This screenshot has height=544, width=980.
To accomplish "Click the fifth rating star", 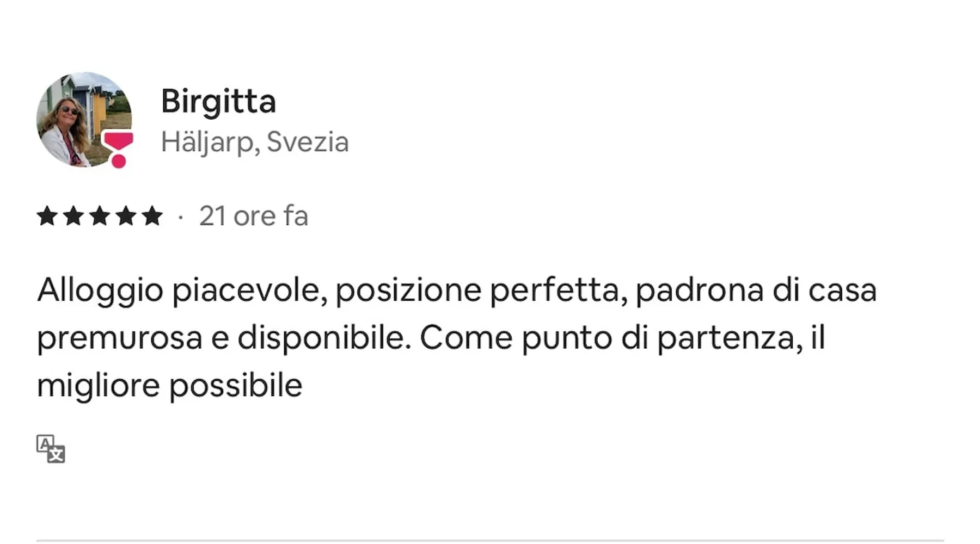I will [x=152, y=216].
